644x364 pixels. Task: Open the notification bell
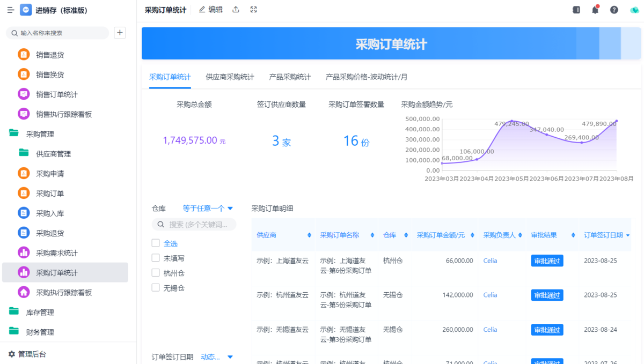[x=595, y=10]
